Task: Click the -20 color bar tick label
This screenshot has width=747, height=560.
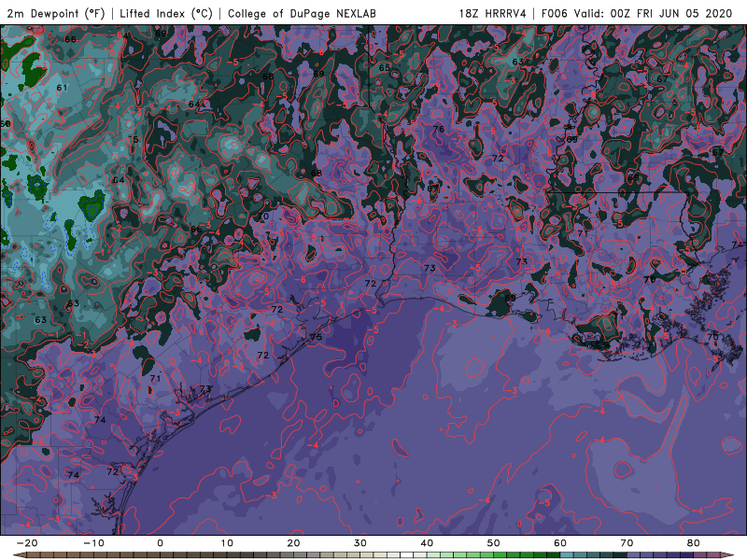Action: click(x=27, y=543)
